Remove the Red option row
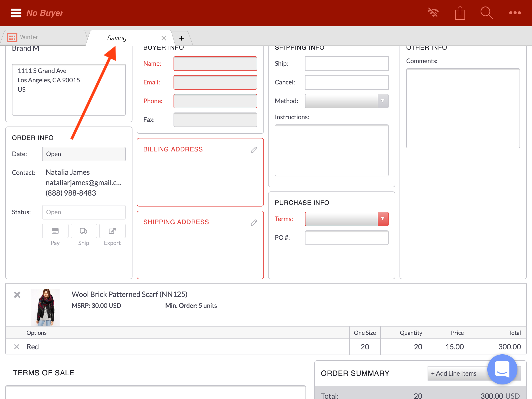532x399 pixels. point(17,347)
